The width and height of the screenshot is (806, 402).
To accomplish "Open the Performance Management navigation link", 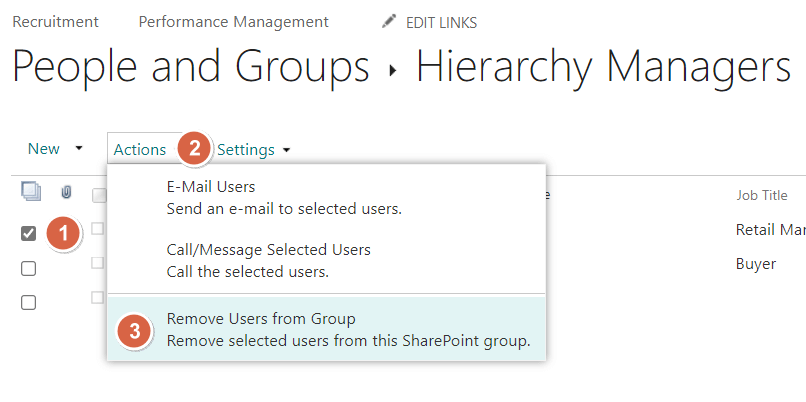I will coord(233,22).
